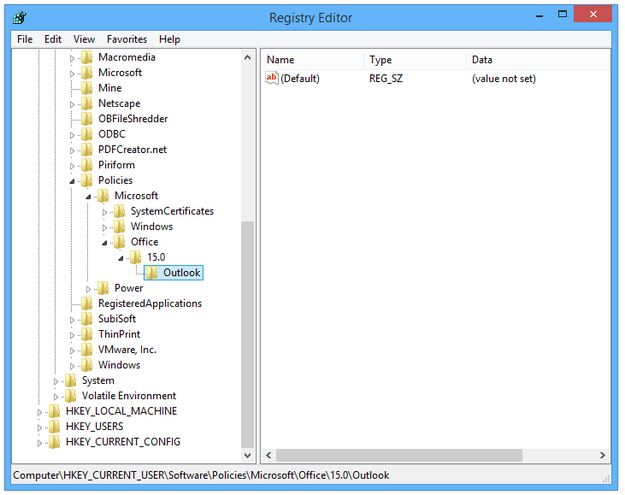Viewport: 625px width, 495px height.
Task: Expand the Power key
Action: pyautogui.click(x=88, y=289)
